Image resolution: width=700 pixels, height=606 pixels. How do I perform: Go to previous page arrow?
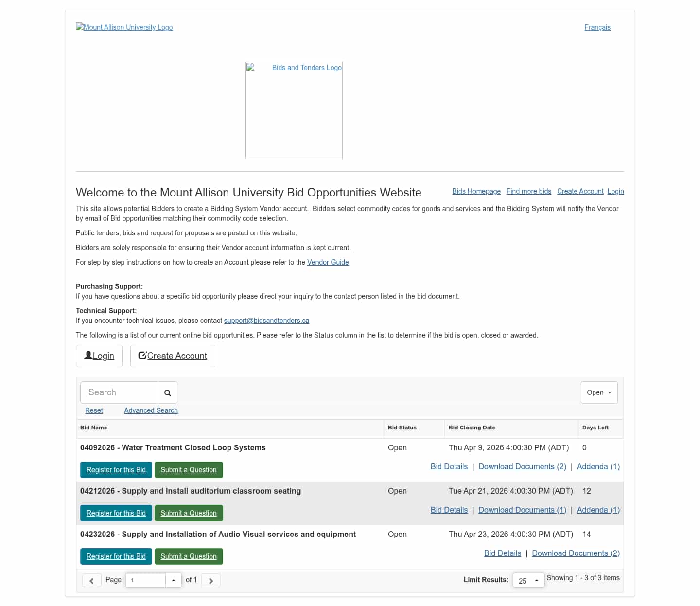[91, 580]
